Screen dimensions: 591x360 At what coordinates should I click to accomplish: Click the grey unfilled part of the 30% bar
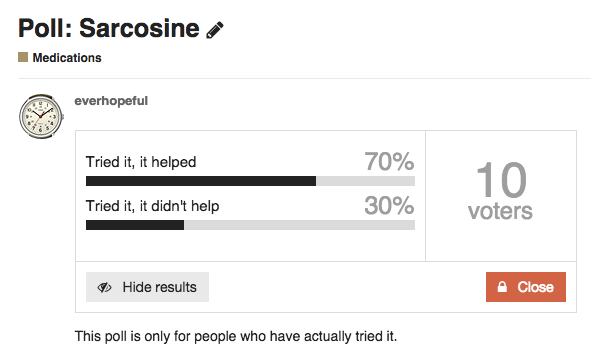300,225
